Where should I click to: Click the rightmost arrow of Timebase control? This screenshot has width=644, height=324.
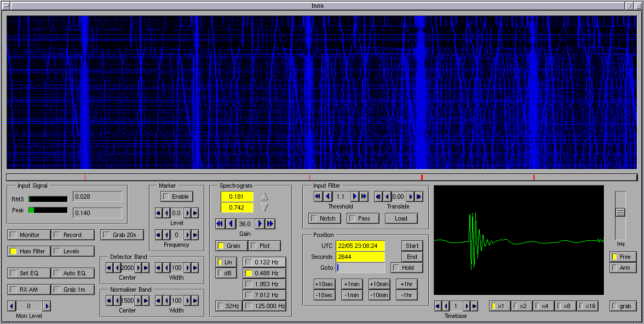pos(474,306)
